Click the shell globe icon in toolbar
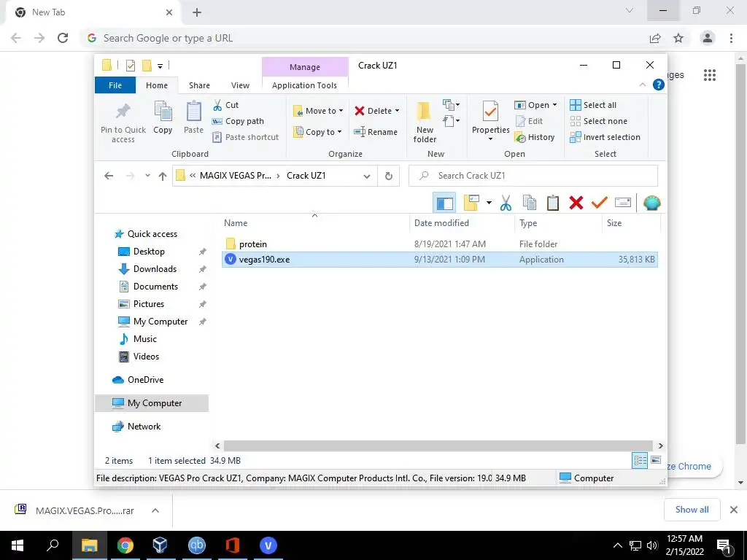Viewport: 747px width, 560px height. pos(651,203)
